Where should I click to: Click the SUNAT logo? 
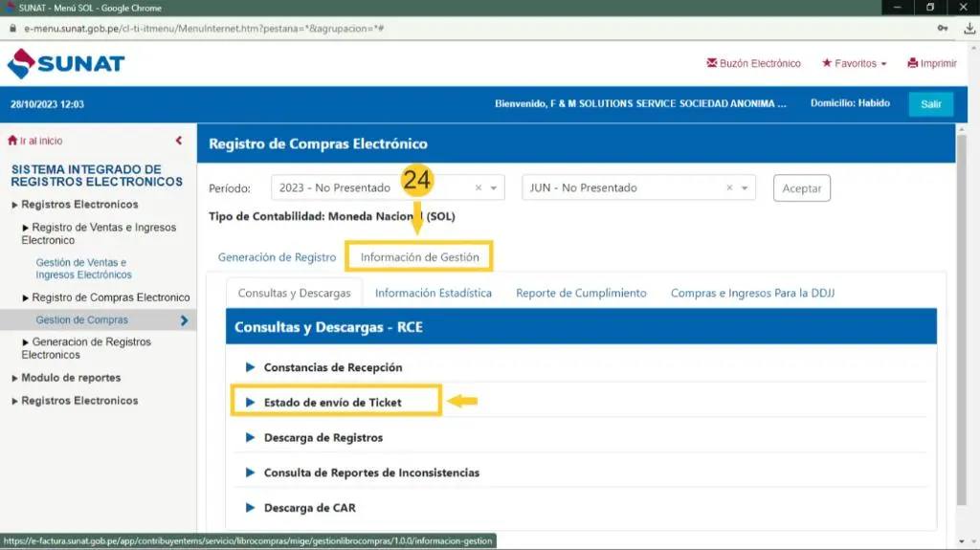click(66, 64)
